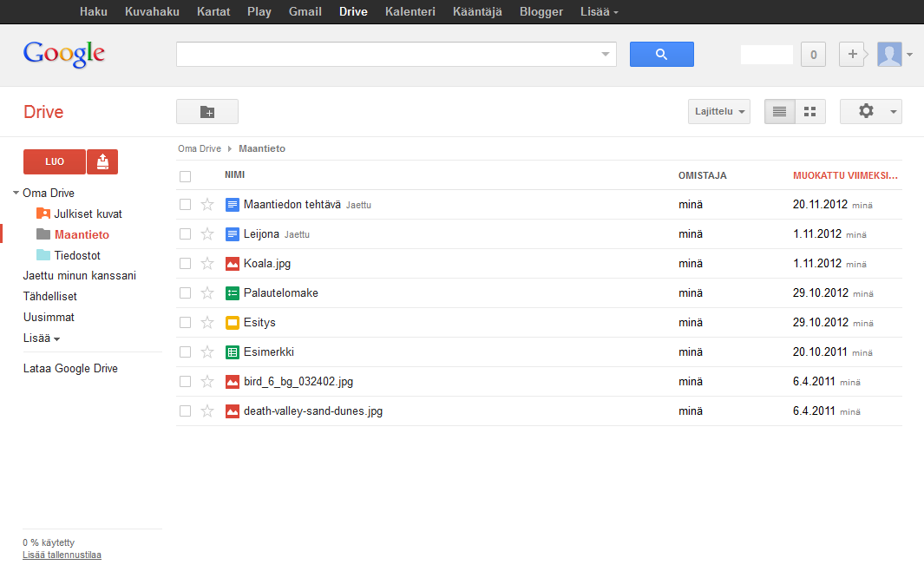The height and width of the screenshot is (565, 924).
Task: Check the box for Maantiedon tehtävä
Action: 185,205
